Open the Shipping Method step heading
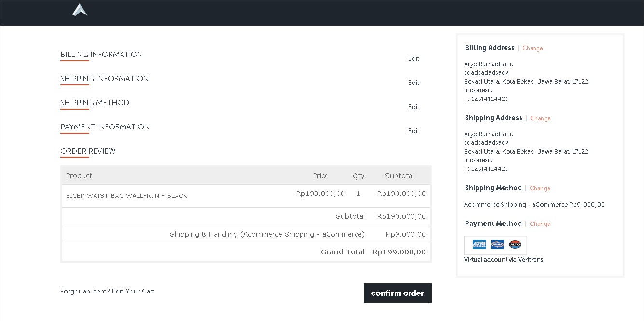The width and height of the screenshot is (644, 321). (95, 103)
